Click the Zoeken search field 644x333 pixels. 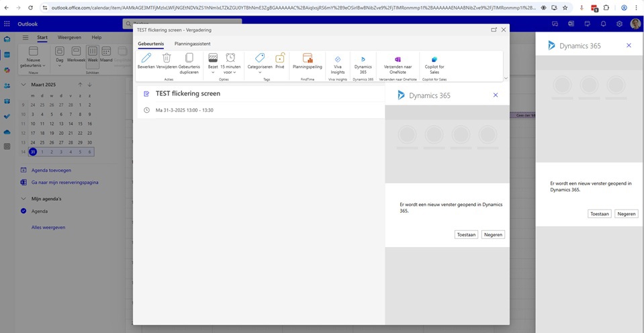point(183,23)
